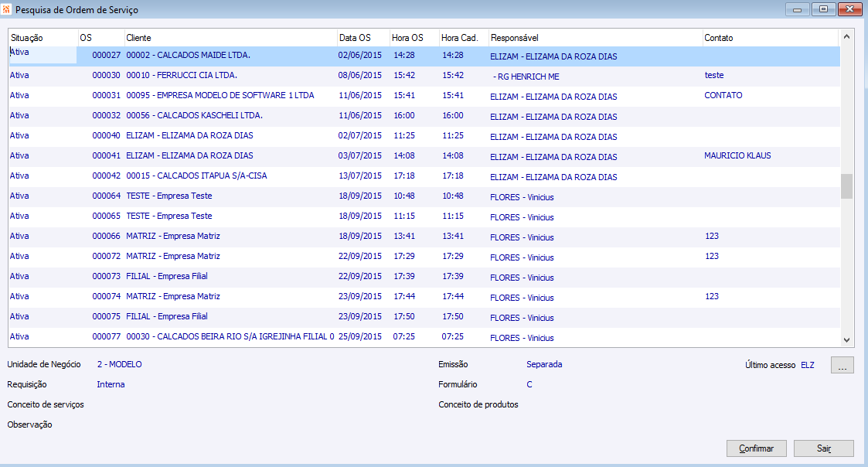Select order 000065 row

(x=424, y=216)
